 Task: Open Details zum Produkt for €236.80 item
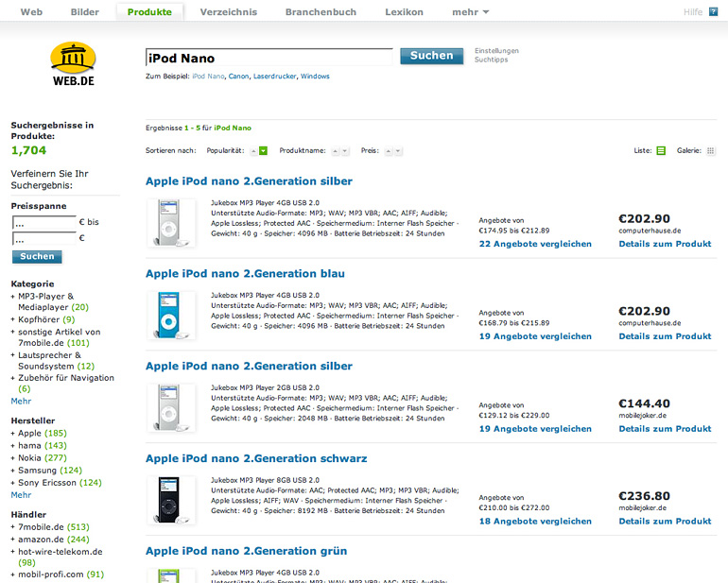665,522
